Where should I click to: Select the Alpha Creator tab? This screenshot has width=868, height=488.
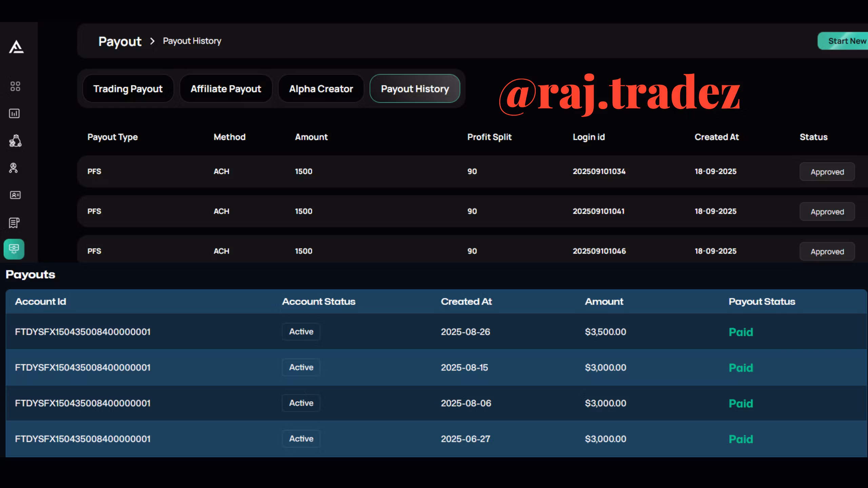click(x=321, y=89)
